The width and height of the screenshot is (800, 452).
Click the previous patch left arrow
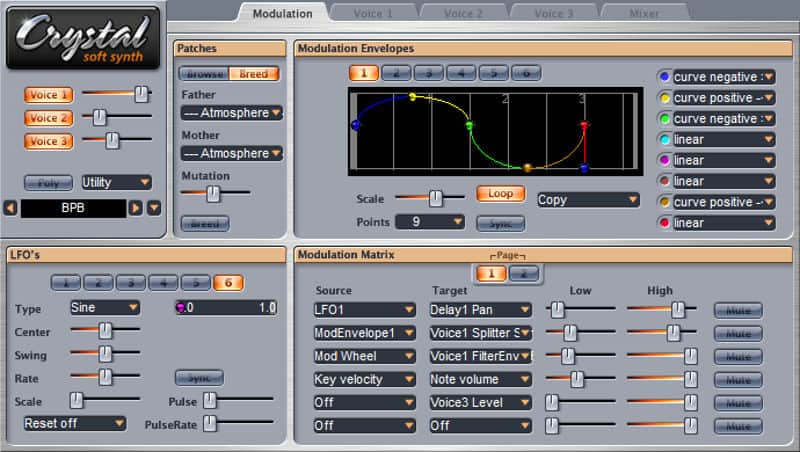click(11, 208)
